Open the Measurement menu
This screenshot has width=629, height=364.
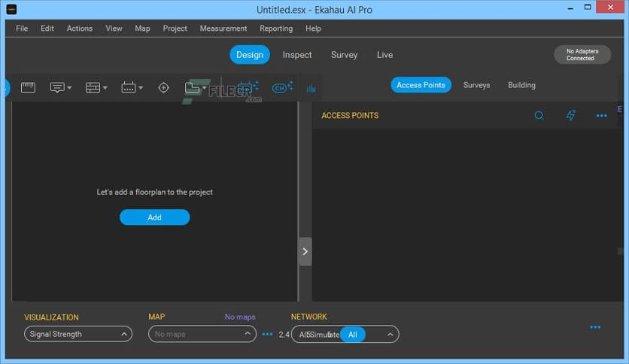pos(223,29)
